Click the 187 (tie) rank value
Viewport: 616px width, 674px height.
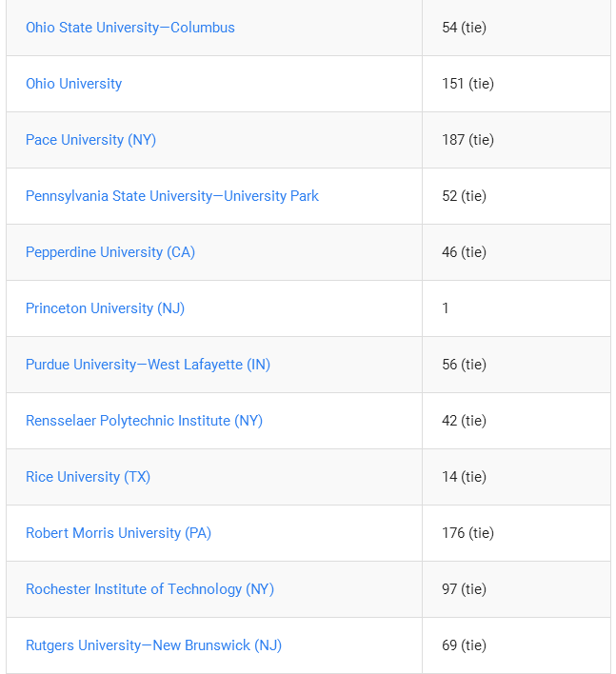pos(467,140)
